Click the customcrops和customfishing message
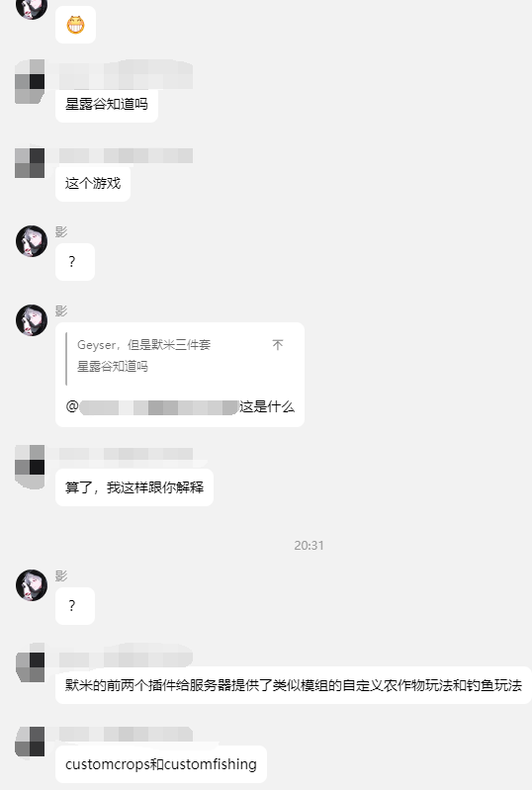The image size is (532, 790). [161, 764]
